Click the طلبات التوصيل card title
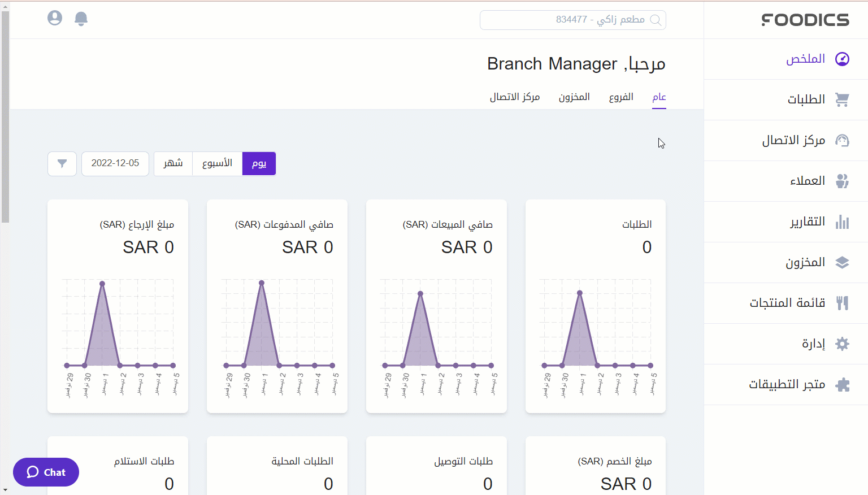The image size is (868, 495). point(463,461)
